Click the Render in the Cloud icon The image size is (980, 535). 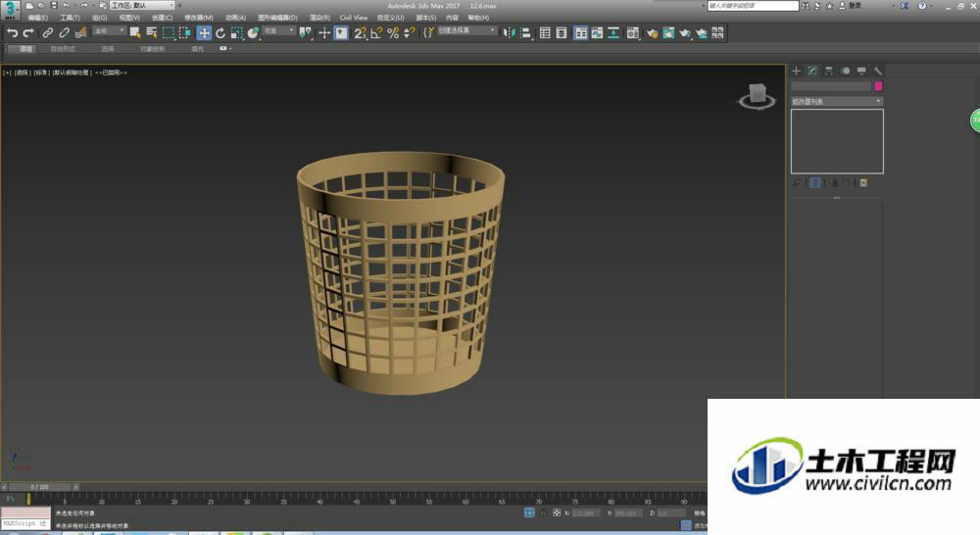point(702,33)
